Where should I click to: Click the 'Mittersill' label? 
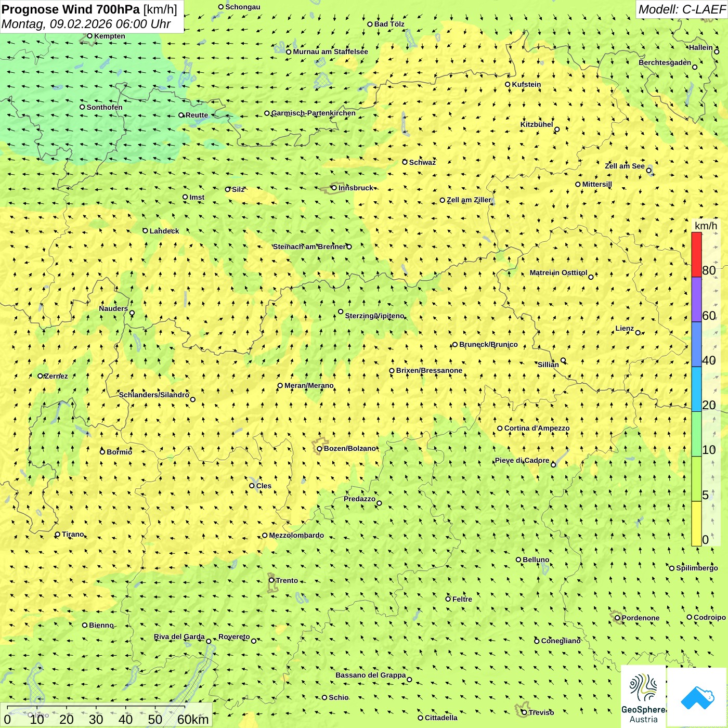[x=597, y=184]
